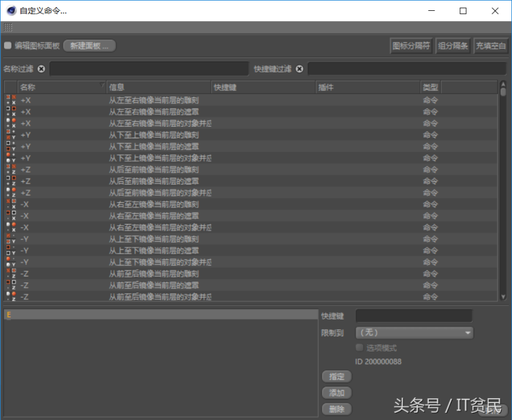This screenshot has height=420, width=512.
Task: Click 指定 to assign the shortcut
Action: 337,376
